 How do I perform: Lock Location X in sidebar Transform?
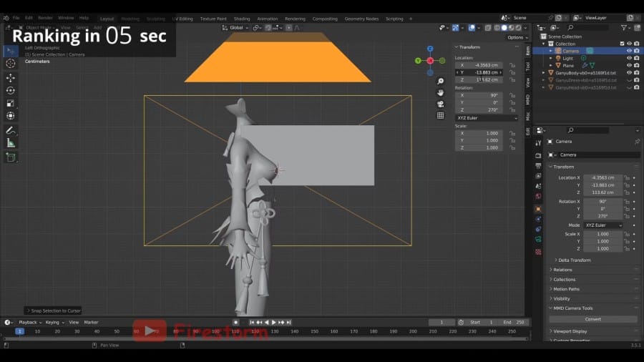tap(512, 65)
